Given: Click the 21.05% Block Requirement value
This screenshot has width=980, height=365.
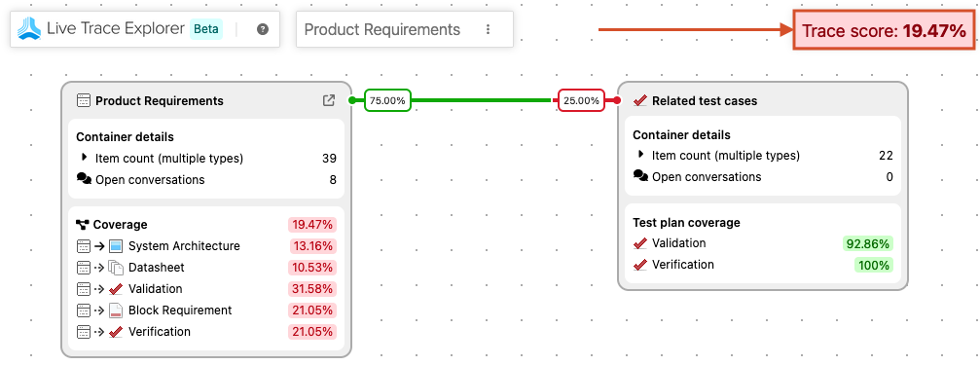Looking at the screenshot, I should (312, 310).
